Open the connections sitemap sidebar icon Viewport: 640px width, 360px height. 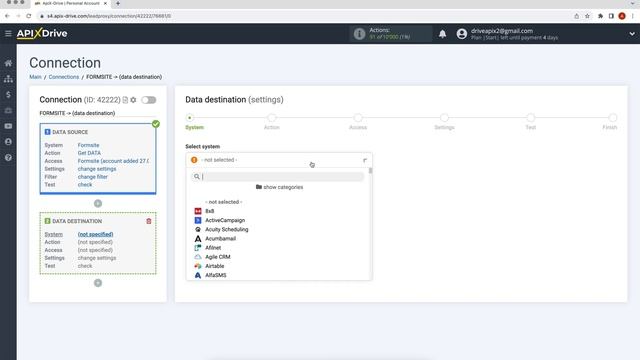pos(8,79)
